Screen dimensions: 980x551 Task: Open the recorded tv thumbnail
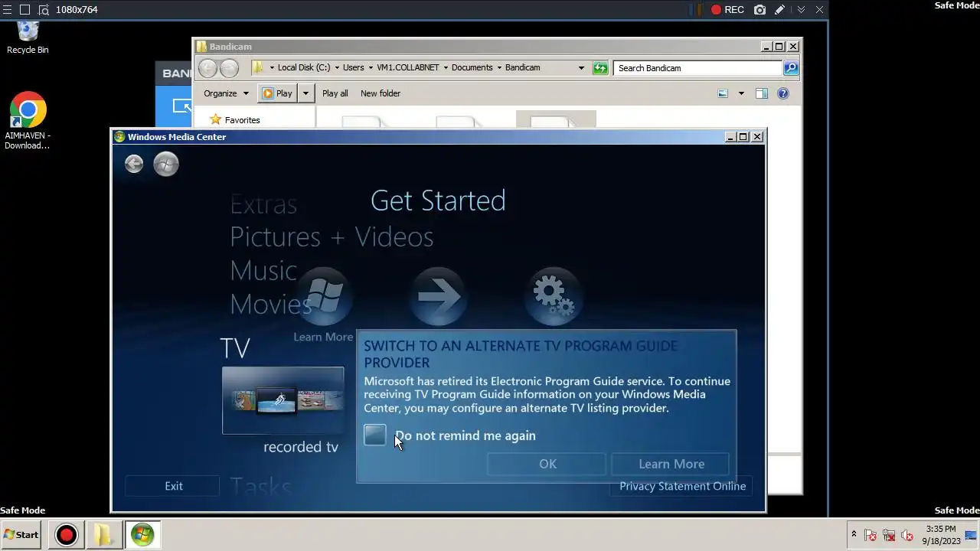283,400
